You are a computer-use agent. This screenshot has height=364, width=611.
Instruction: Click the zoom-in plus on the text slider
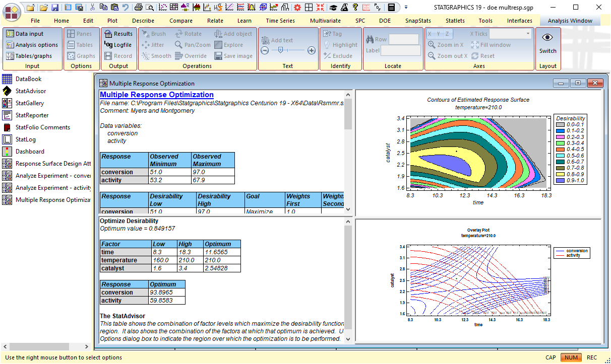(312, 50)
